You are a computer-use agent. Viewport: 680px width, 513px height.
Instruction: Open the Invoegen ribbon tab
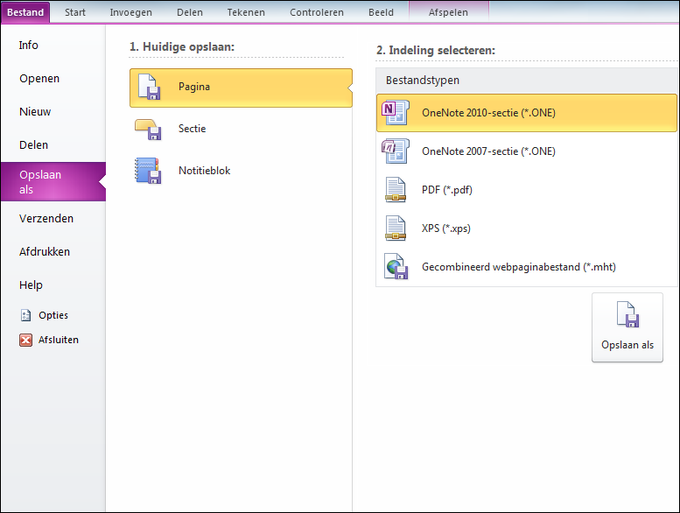click(x=131, y=12)
